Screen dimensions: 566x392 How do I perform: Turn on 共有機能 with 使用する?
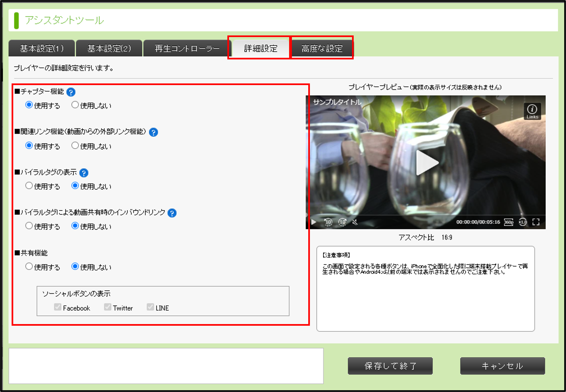coord(29,266)
